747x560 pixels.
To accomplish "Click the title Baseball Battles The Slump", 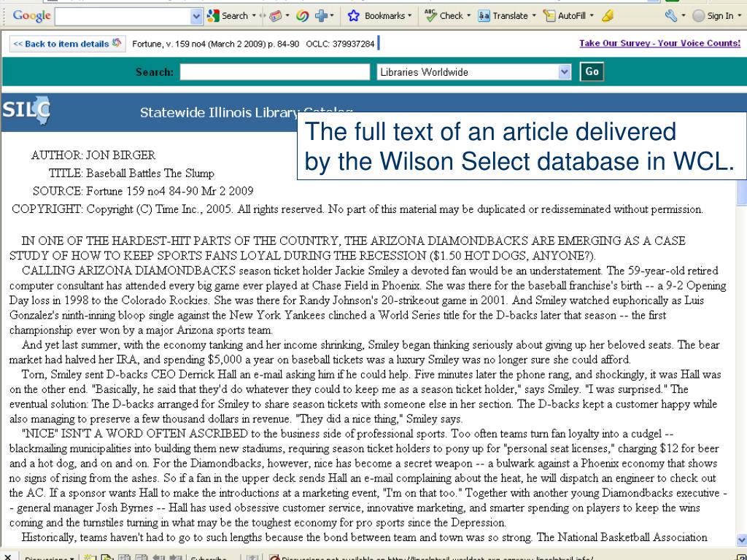I will [x=150, y=174].
